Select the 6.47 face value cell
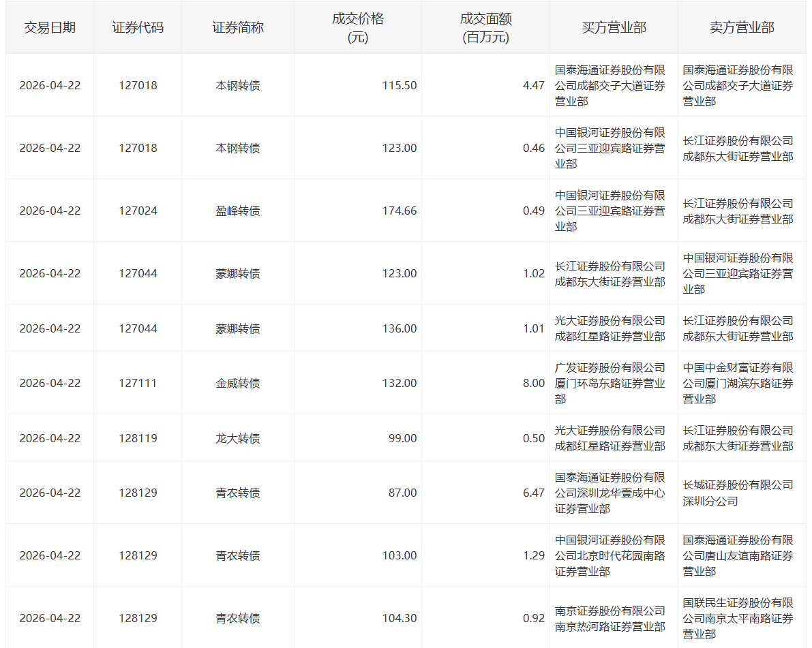Image resolution: width=812 pixels, height=648 pixels. click(533, 493)
